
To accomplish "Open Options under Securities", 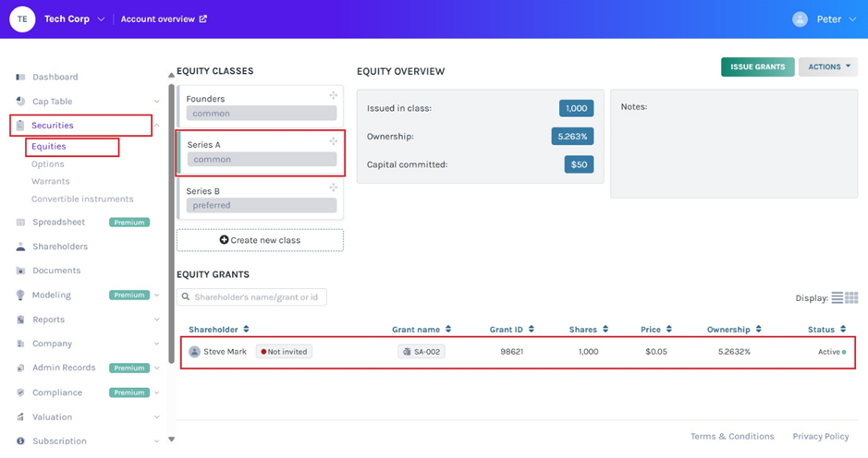I will pos(48,164).
